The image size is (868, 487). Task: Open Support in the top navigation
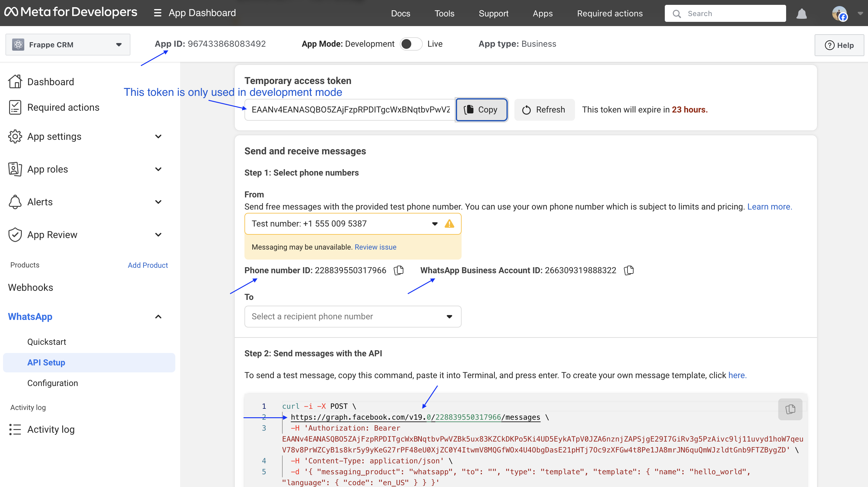click(493, 13)
